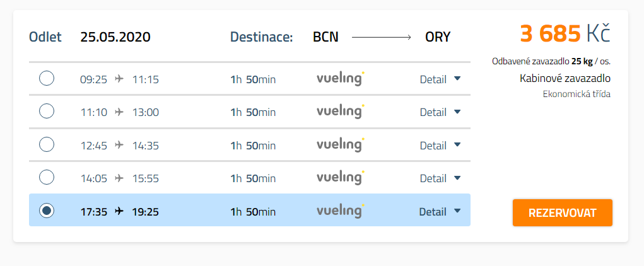The image size is (644, 266).
Task: Click the selected 17:35 flight radio button
Action: coord(47,211)
